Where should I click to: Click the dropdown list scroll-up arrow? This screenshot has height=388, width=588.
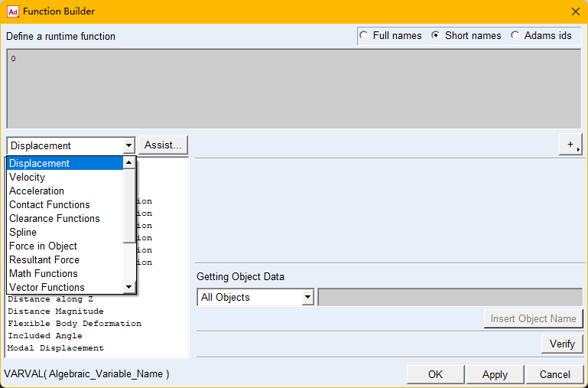tap(129, 162)
